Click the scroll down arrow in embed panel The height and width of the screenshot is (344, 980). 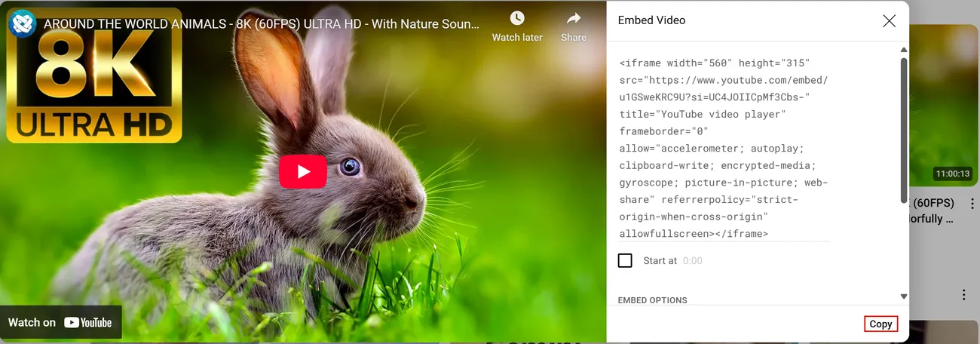[903, 296]
